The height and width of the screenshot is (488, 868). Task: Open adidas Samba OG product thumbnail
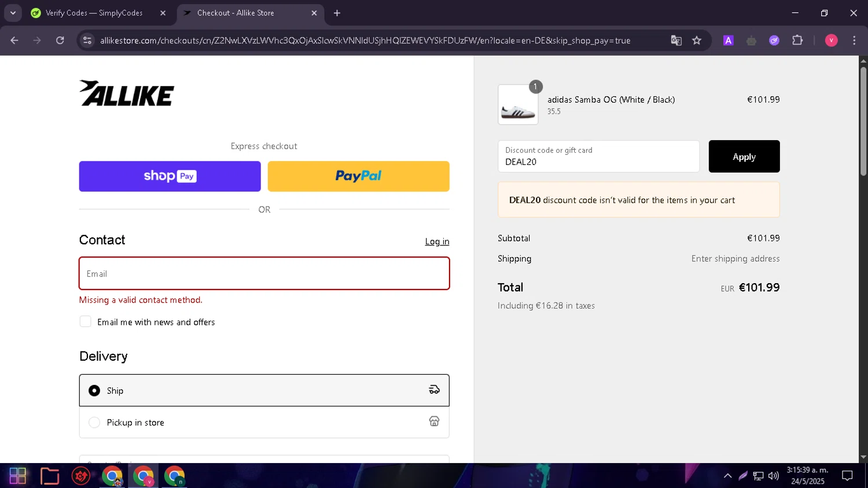[518, 105]
